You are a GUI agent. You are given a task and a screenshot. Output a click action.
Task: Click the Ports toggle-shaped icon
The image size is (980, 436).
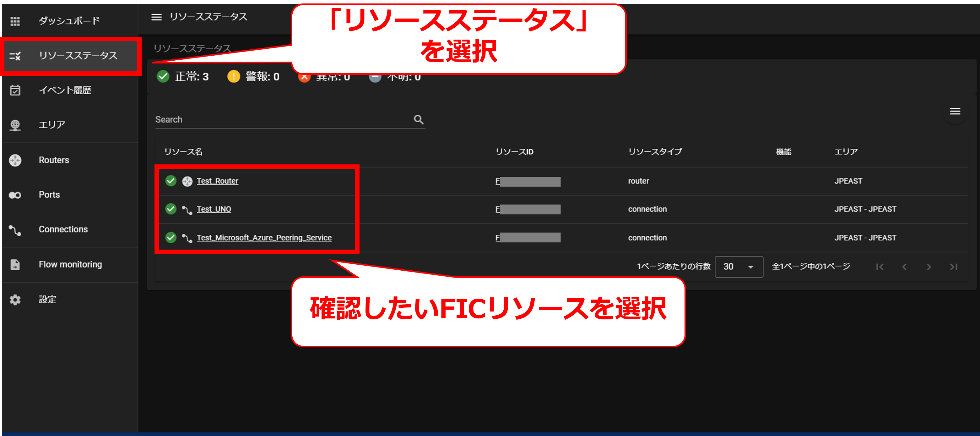click(15, 195)
